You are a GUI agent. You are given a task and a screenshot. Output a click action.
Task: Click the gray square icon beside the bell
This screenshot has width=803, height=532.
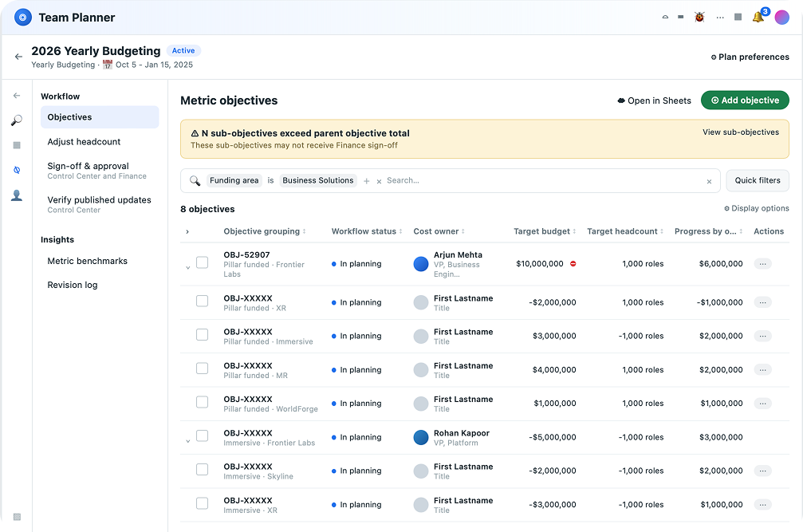coord(738,18)
